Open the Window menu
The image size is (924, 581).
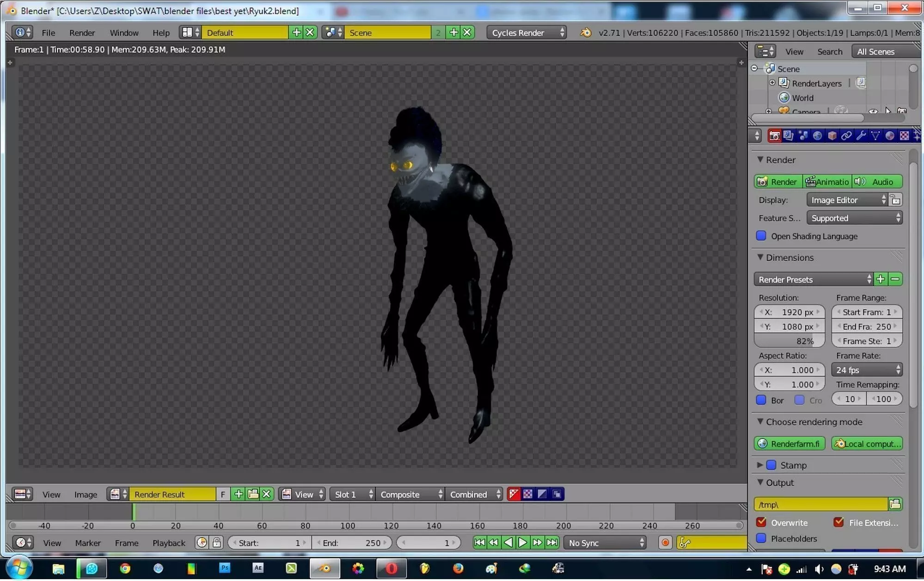[124, 33]
